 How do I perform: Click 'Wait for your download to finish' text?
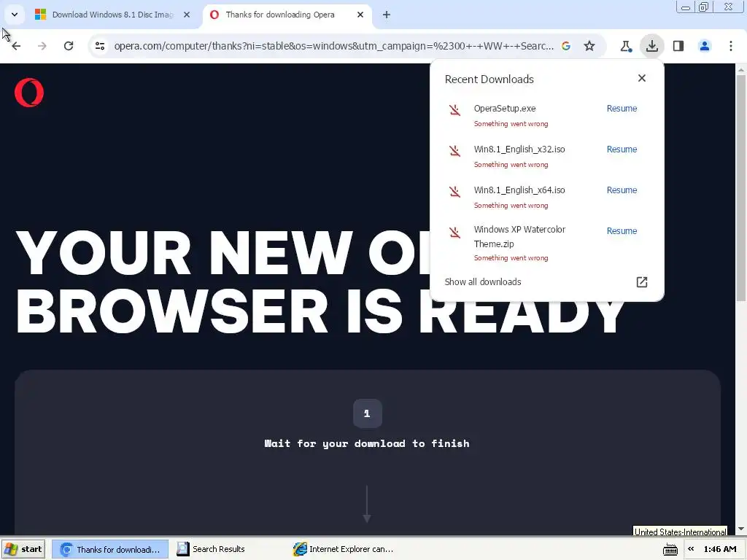click(x=367, y=444)
